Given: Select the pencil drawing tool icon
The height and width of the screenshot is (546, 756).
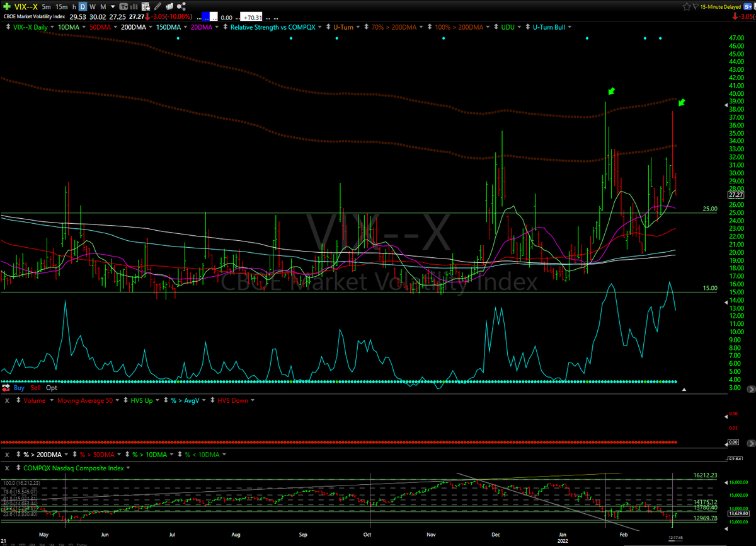Looking at the screenshot, I should [158, 6].
